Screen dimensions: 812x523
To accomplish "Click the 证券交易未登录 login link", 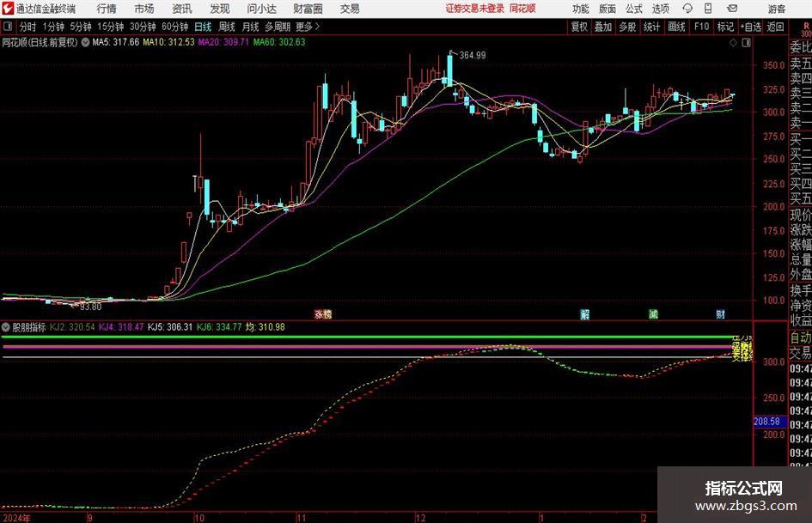I will [x=475, y=9].
